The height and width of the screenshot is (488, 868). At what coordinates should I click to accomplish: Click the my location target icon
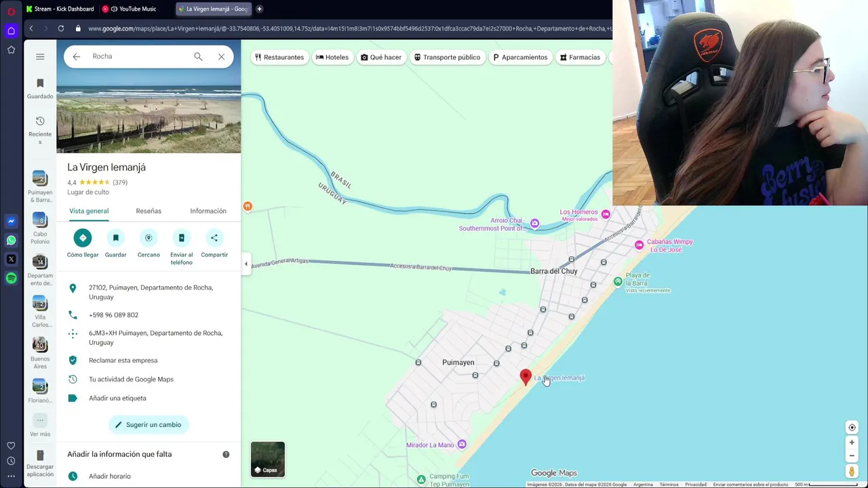click(x=852, y=427)
